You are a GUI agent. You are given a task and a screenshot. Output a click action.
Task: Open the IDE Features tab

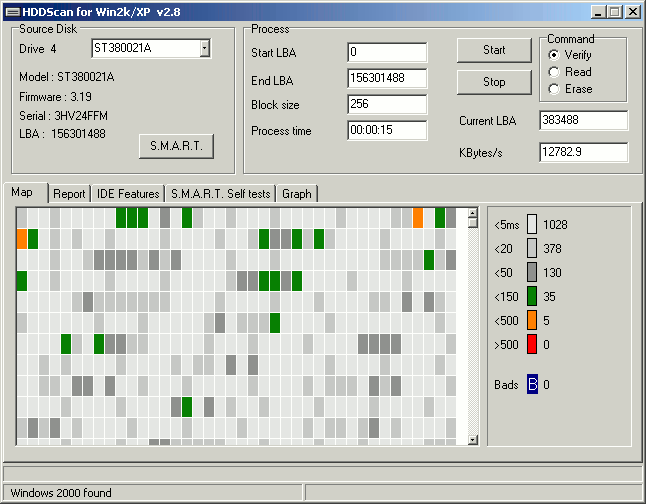(128, 194)
